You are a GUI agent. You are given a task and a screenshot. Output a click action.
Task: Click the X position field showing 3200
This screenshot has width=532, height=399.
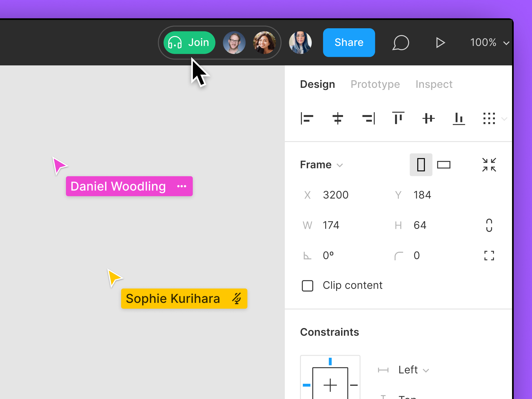(x=336, y=195)
